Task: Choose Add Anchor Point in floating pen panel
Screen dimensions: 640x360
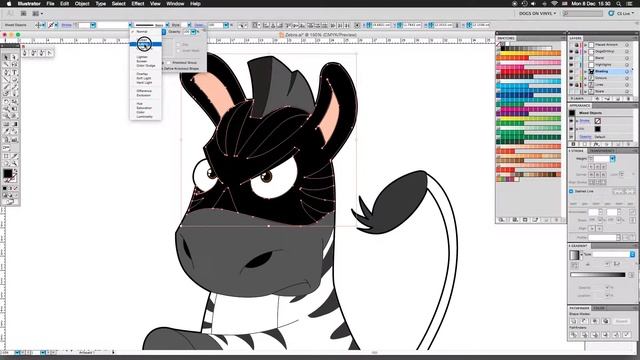Action: (x=34, y=53)
